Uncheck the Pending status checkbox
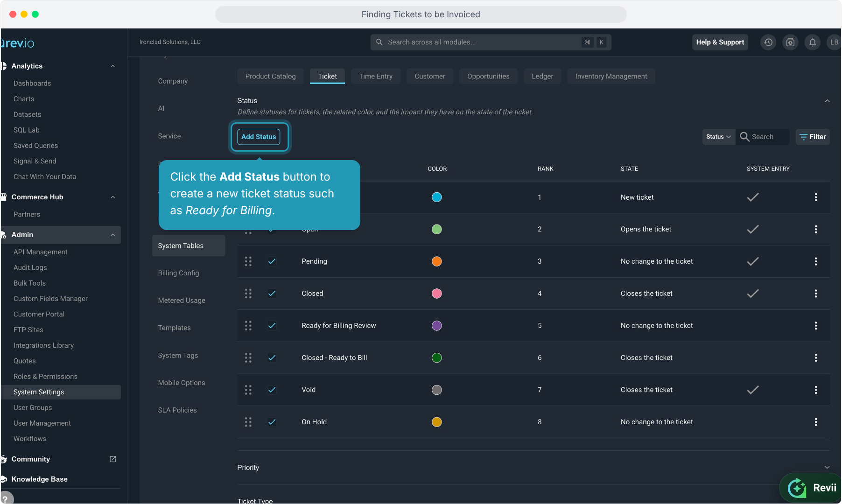 click(272, 261)
